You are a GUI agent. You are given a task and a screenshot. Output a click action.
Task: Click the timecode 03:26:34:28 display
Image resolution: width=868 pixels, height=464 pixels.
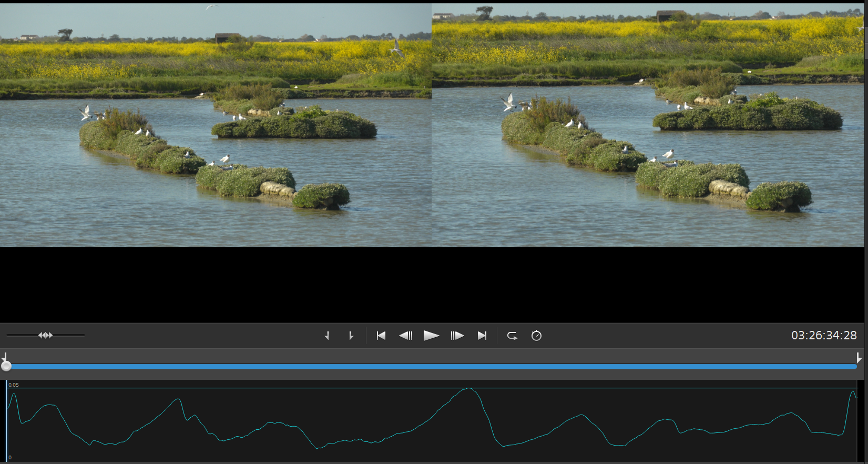[x=824, y=335]
